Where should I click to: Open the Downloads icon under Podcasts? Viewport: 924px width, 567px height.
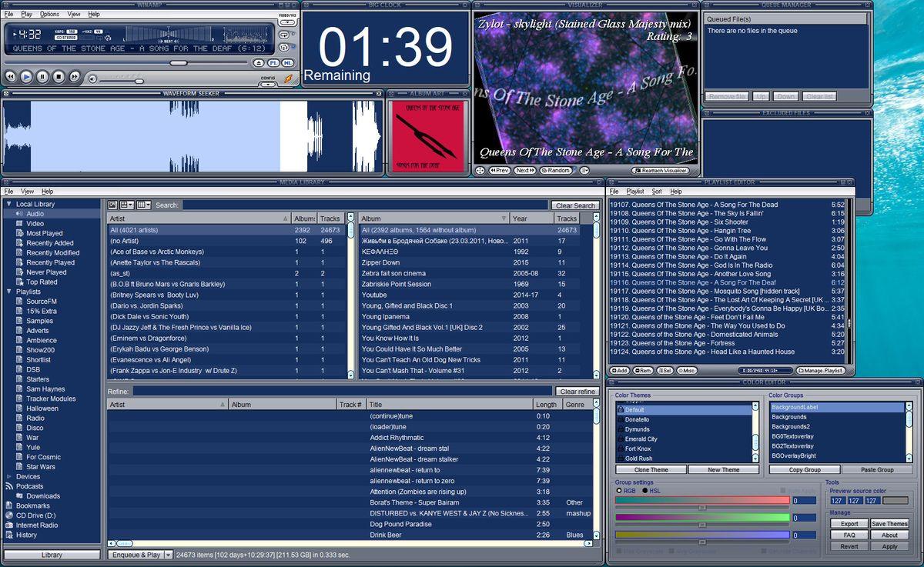(x=19, y=496)
